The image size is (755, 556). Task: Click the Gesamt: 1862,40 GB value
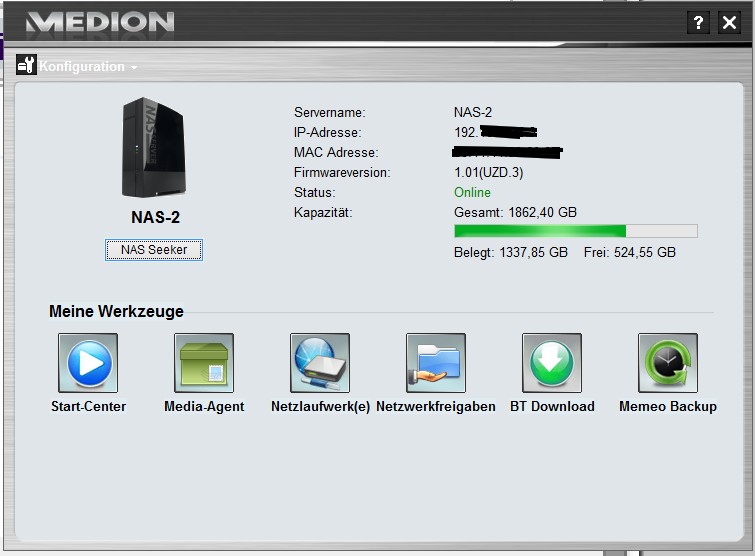[515, 212]
